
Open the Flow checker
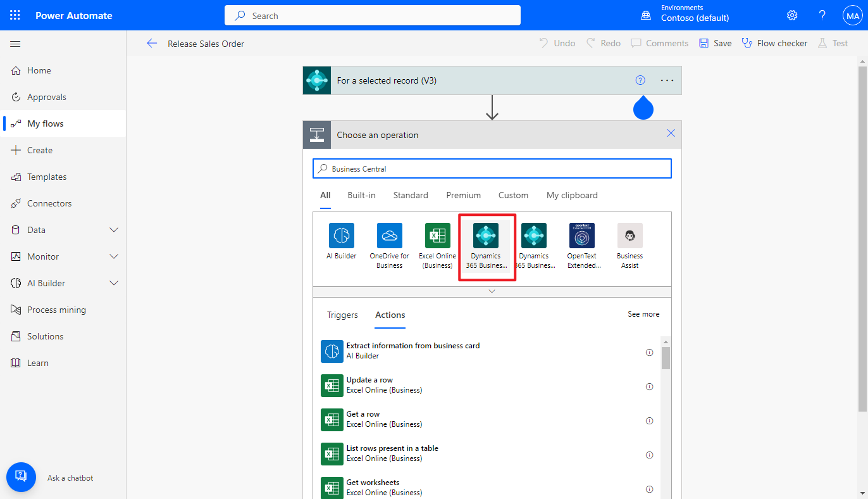(774, 42)
